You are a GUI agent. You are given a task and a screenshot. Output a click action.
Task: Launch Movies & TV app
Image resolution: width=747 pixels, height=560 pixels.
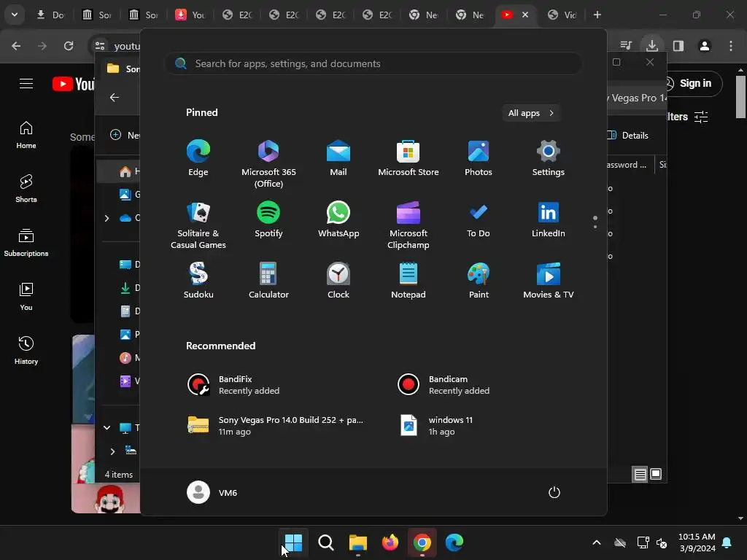[x=549, y=281]
